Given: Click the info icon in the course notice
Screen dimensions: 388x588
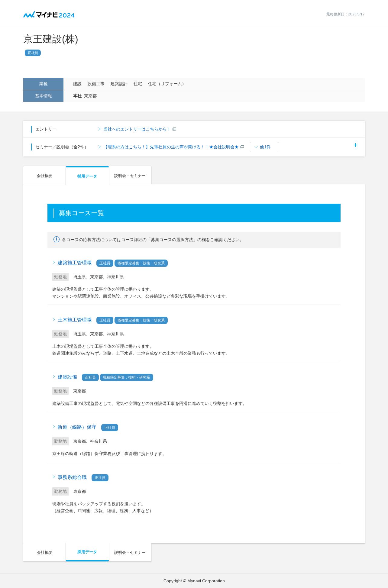Looking at the screenshot, I should [x=57, y=239].
